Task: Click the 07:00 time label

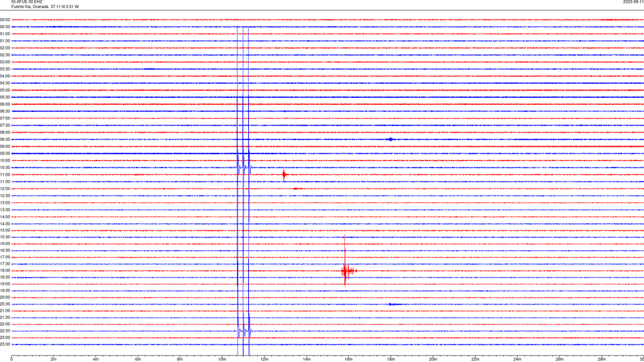Action: [x=5, y=118]
